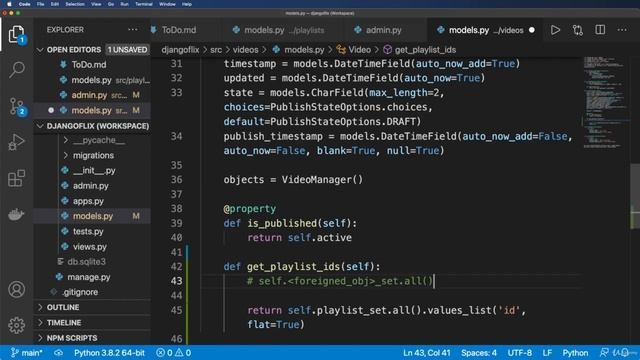Open the Accounts menu icon
The width and height of the screenshot is (640, 360).
click(16, 289)
